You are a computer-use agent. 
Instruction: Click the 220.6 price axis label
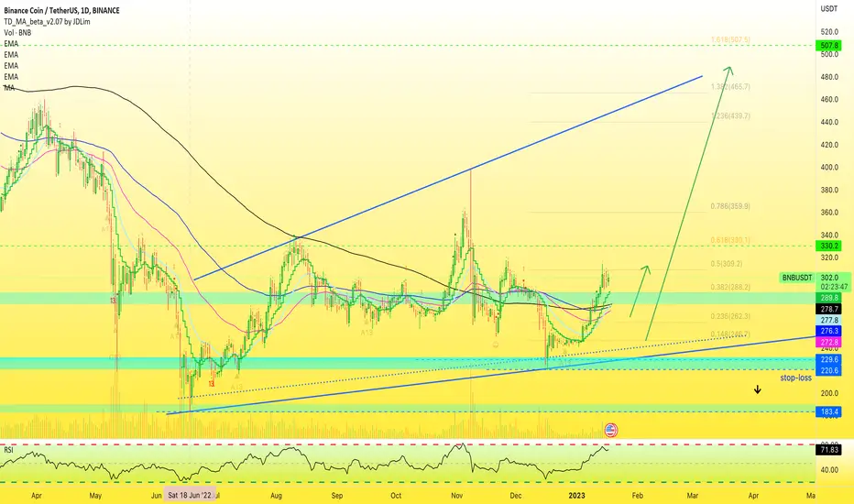pos(828,370)
